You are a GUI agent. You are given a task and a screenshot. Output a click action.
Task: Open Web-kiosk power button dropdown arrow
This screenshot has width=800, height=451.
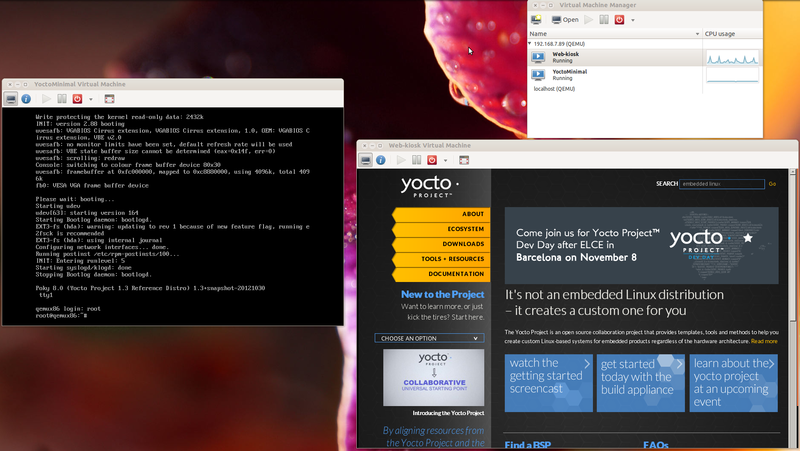coord(445,161)
